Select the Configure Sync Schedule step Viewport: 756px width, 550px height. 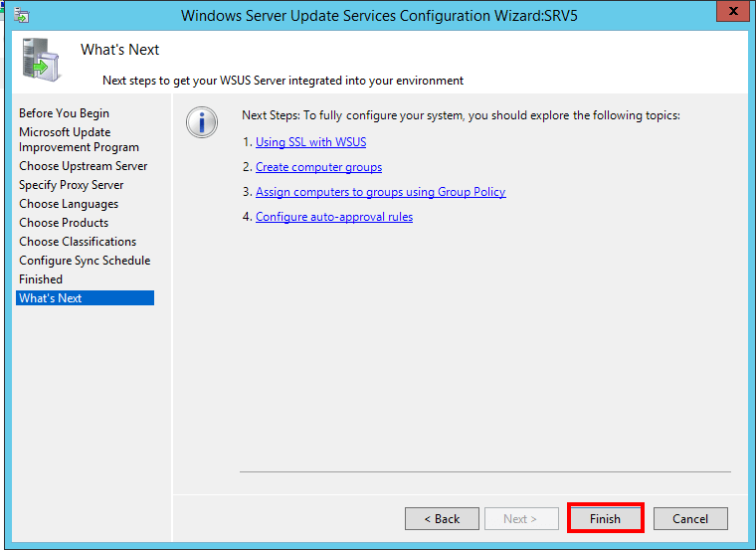pyautogui.click(x=85, y=261)
